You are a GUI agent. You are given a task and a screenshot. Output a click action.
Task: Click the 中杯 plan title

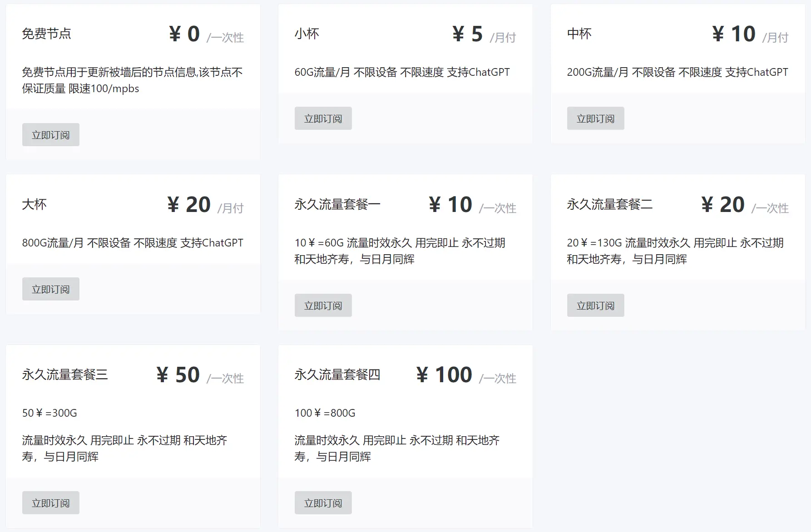(x=579, y=34)
